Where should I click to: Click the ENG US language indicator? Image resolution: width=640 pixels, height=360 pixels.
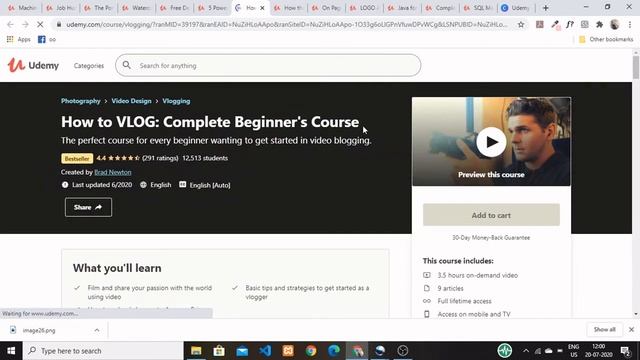pos(573,351)
